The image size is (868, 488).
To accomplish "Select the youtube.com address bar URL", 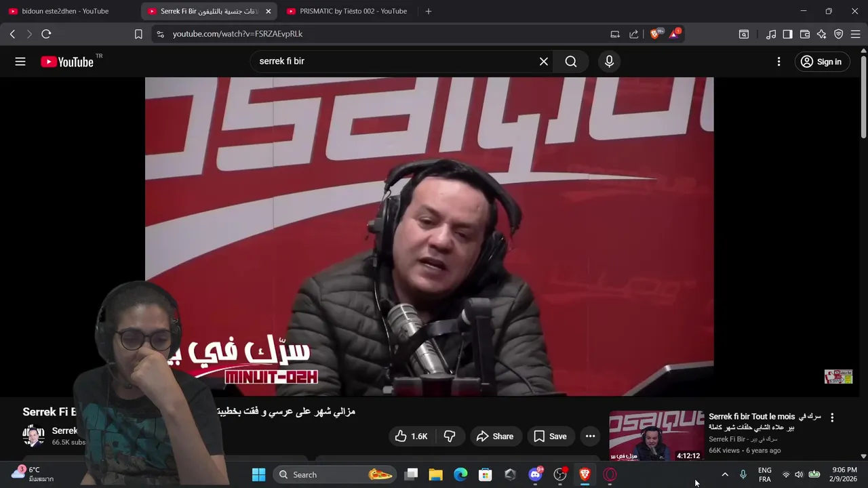I will point(237,34).
